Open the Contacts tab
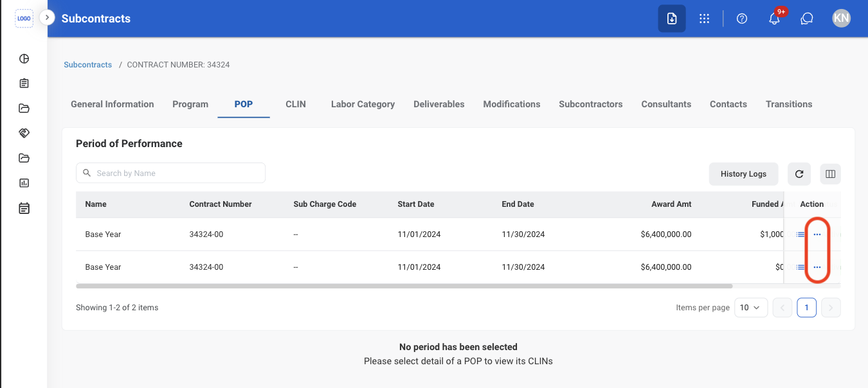The width and height of the screenshot is (868, 388). point(728,104)
